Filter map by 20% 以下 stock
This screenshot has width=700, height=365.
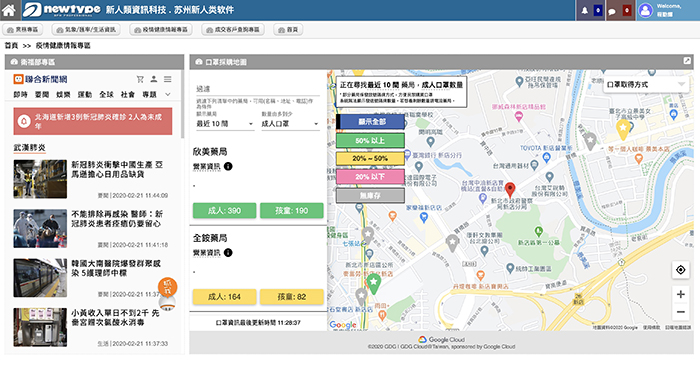[x=371, y=177]
